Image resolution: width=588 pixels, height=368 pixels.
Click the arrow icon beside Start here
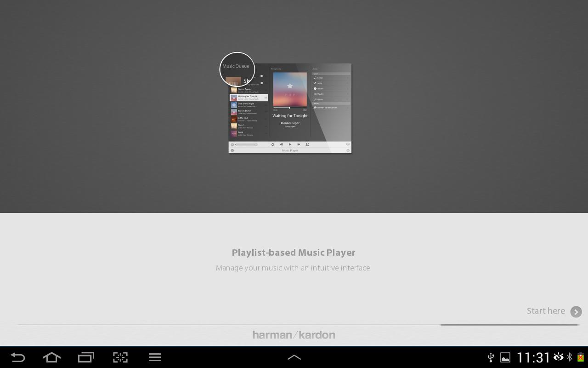[x=576, y=312]
